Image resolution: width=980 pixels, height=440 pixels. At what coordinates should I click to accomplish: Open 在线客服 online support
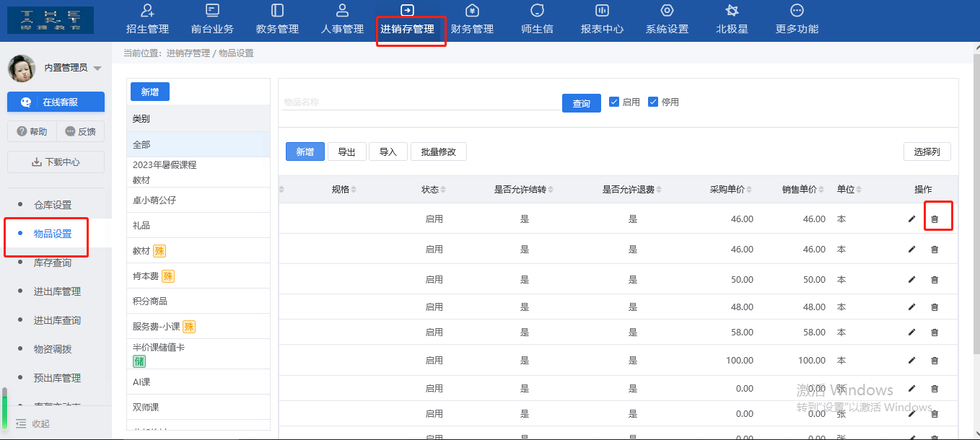56,102
